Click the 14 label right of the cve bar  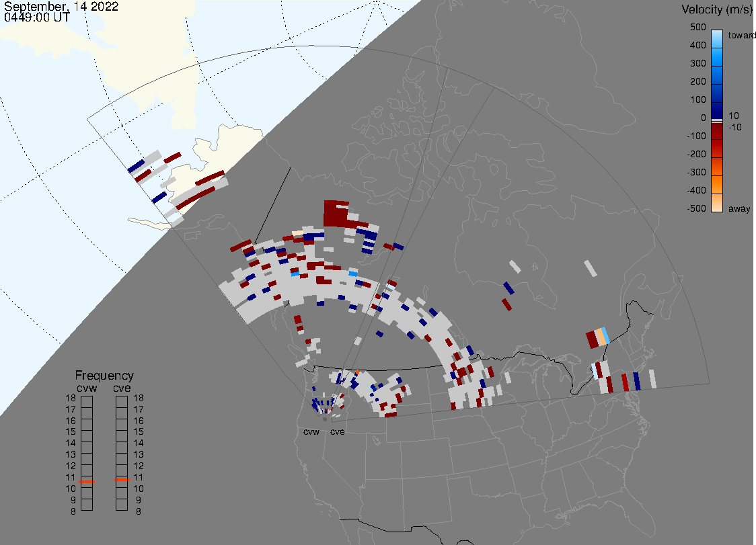tap(139, 443)
